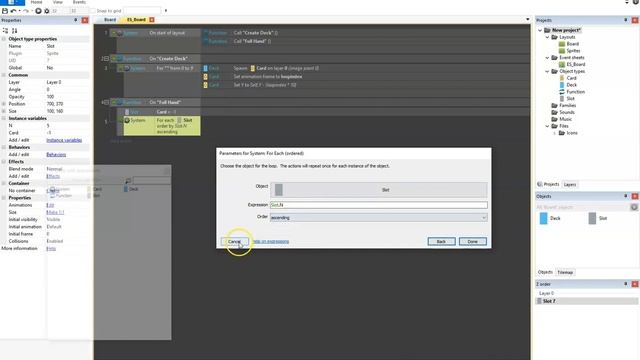Viewport: 640px width, 360px height.
Task: Open the View ribbon tab
Action: tap(58, 2)
